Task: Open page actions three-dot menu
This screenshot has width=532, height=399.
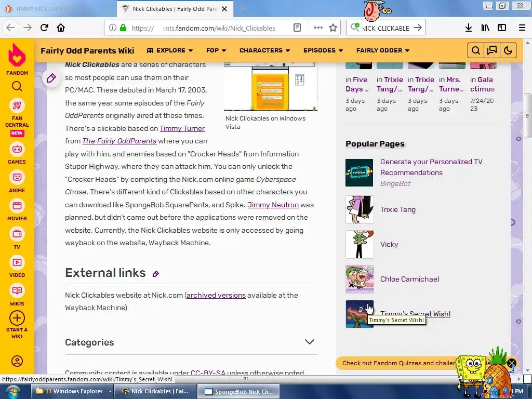Action: (318, 28)
